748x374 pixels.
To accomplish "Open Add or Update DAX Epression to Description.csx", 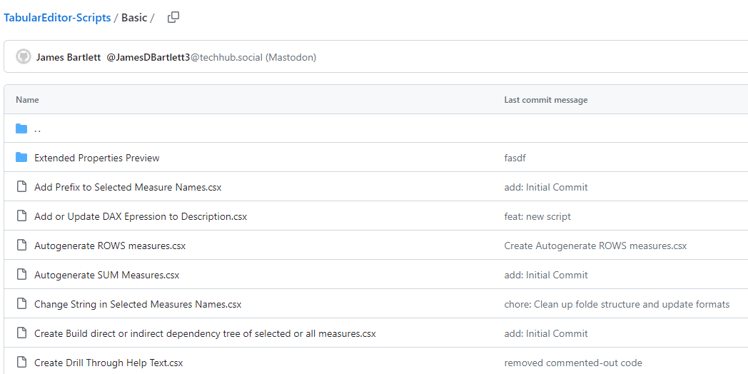I will click(141, 217).
